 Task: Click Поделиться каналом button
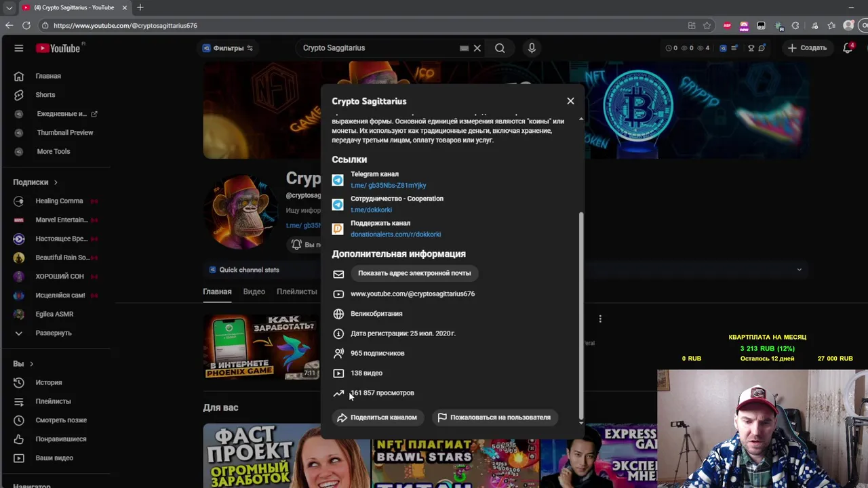376,418
